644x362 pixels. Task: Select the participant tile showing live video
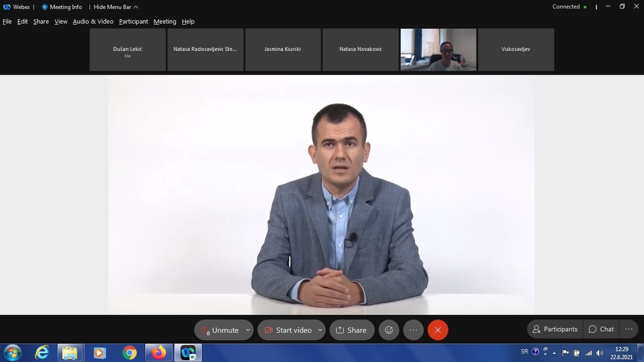438,49
